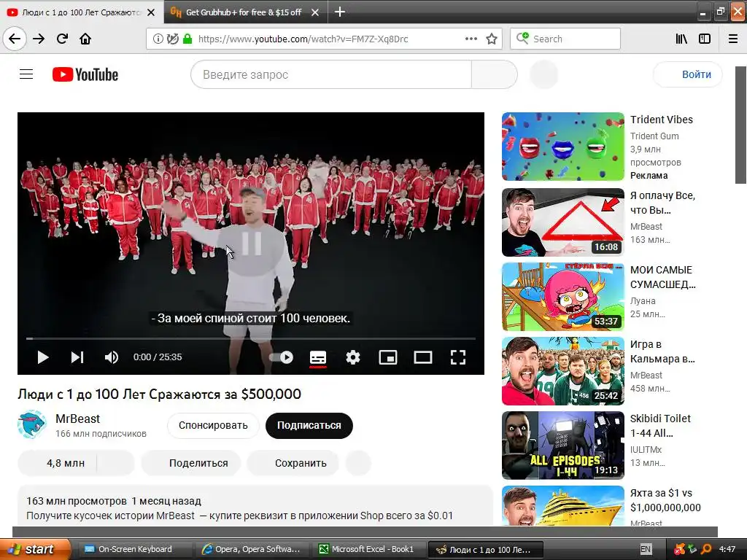Enable miniplayer mode
747x560 pixels.
pos(388,357)
